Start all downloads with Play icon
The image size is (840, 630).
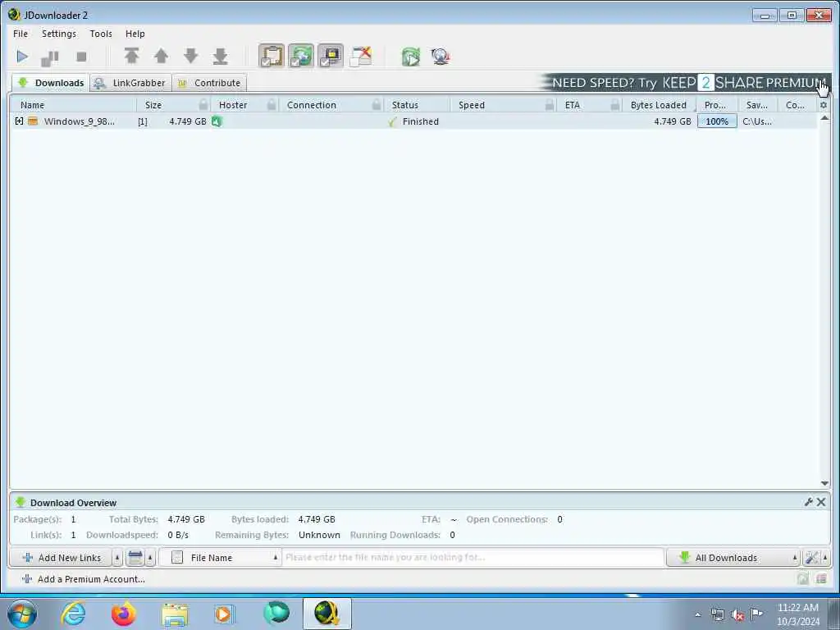[22, 57]
